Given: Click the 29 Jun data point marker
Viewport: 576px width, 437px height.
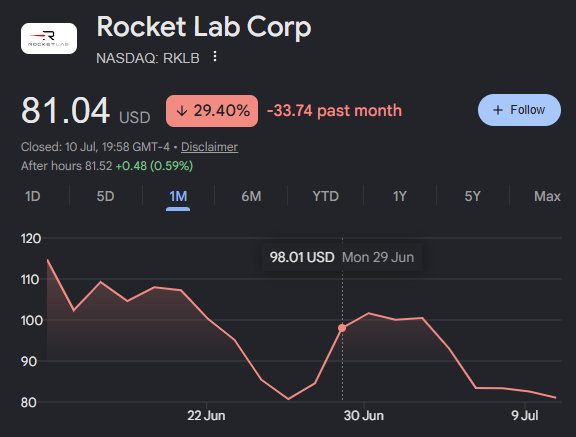Looking at the screenshot, I should pyautogui.click(x=342, y=328).
